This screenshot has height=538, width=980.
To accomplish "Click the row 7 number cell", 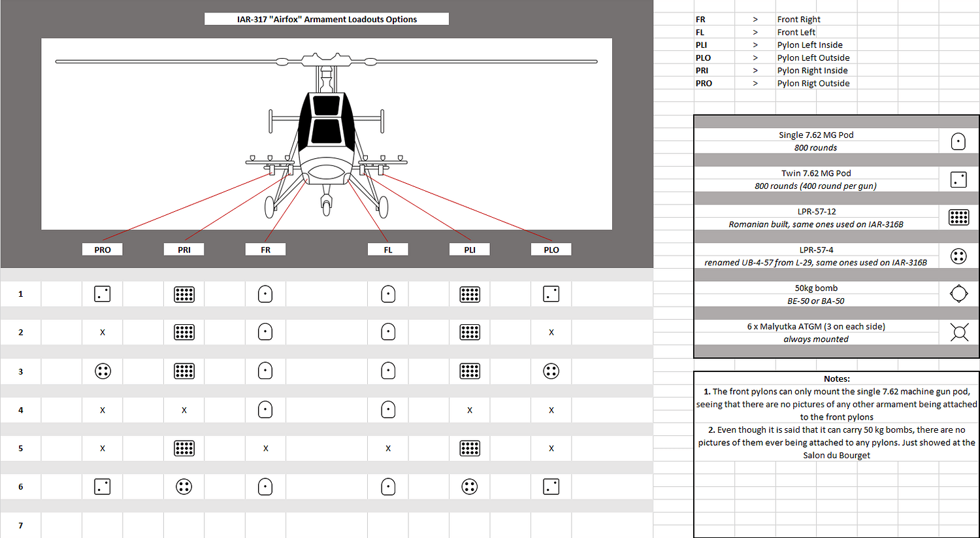I will pyautogui.click(x=21, y=526).
